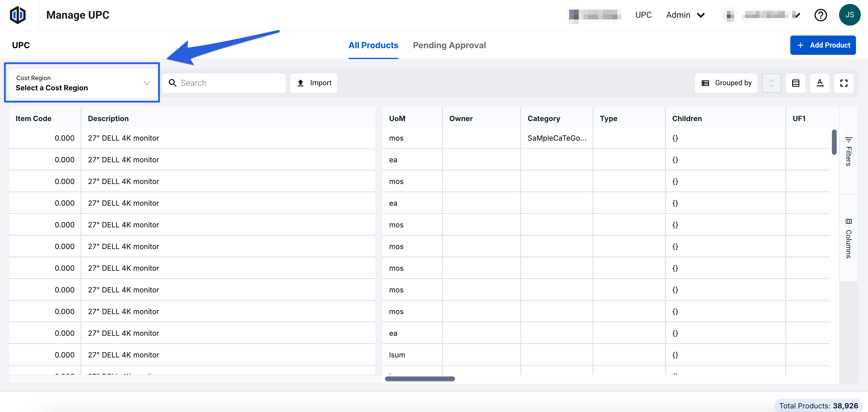868x412 pixels.
Task: Click the search magnifier icon
Action: click(173, 83)
